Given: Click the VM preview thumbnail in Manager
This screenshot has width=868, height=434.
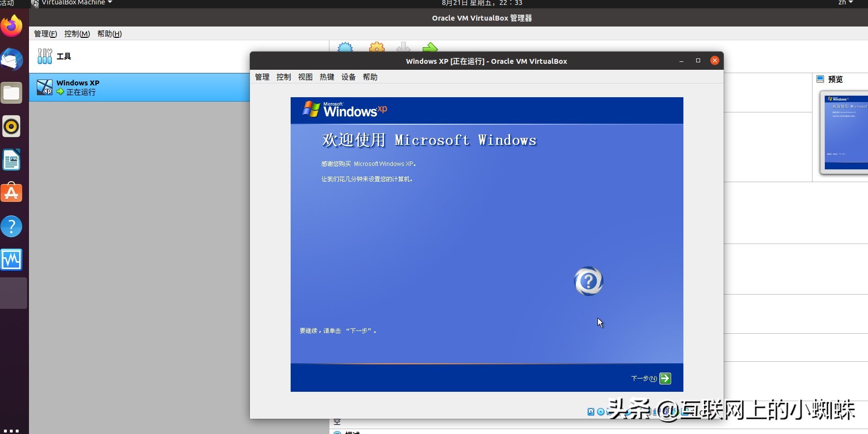Looking at the screenshot, I should click(845, 133).
